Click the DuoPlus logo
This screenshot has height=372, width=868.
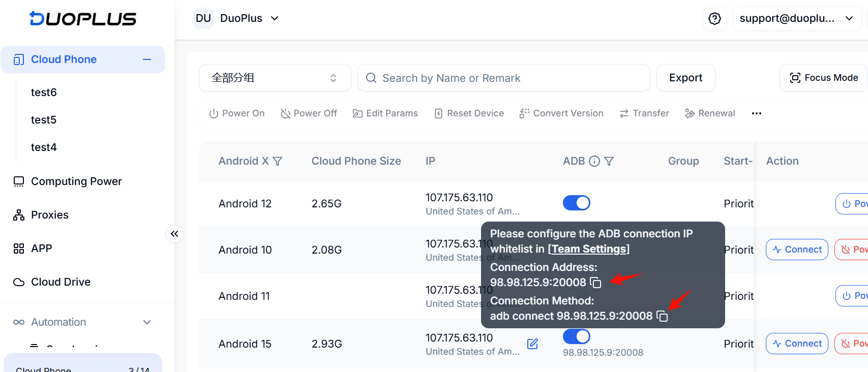tap(83, 19)
